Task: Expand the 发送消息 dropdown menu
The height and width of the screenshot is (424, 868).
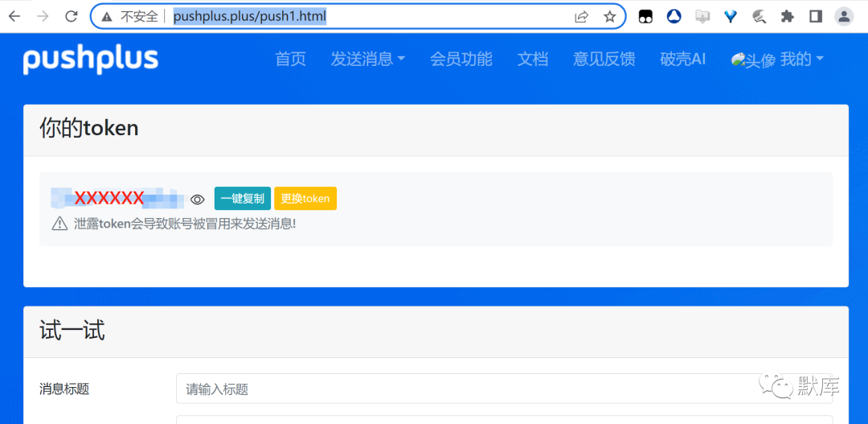Action: [367, 59]
